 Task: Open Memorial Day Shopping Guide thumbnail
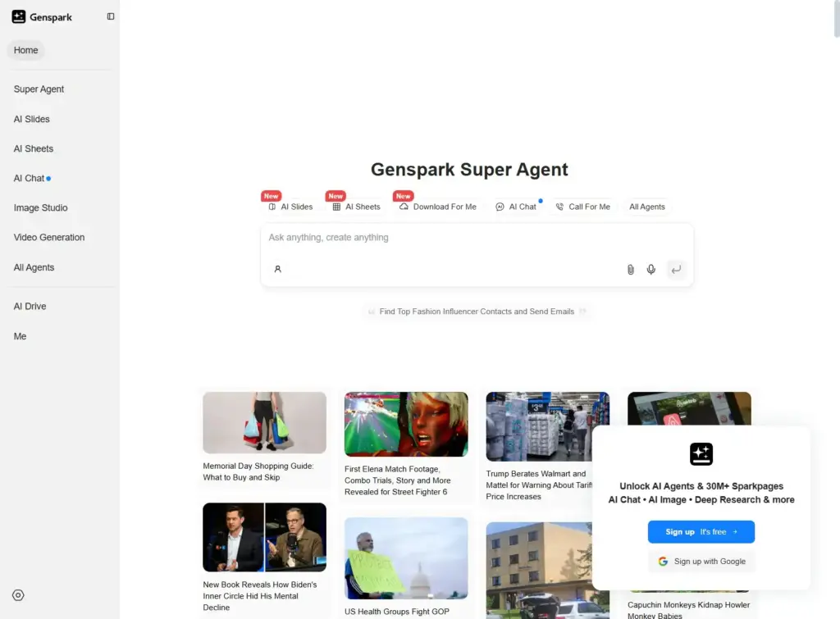(265, 422)
